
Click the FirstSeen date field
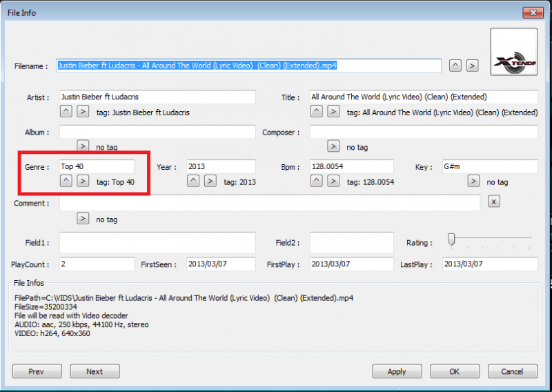221,264
